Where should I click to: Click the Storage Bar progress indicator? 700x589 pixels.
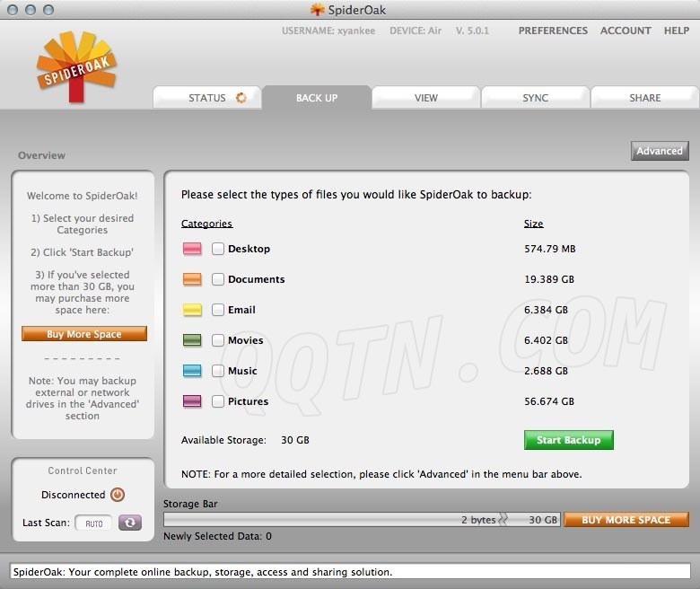[363, 520]
